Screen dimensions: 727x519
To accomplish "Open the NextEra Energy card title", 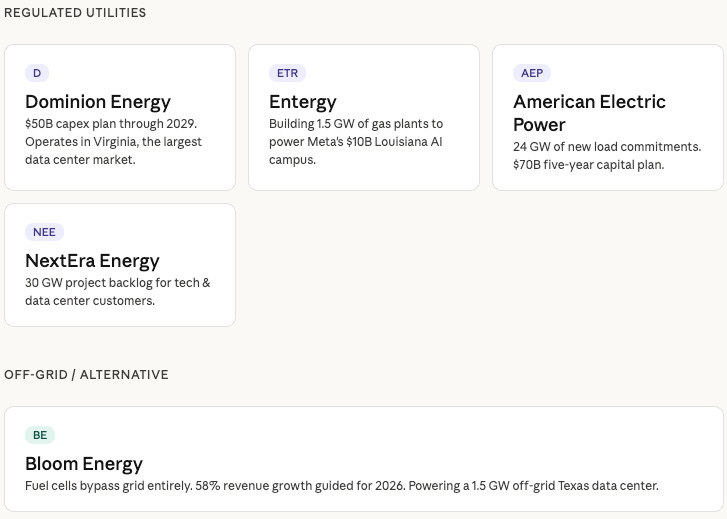I will click(x=92, y=261).
